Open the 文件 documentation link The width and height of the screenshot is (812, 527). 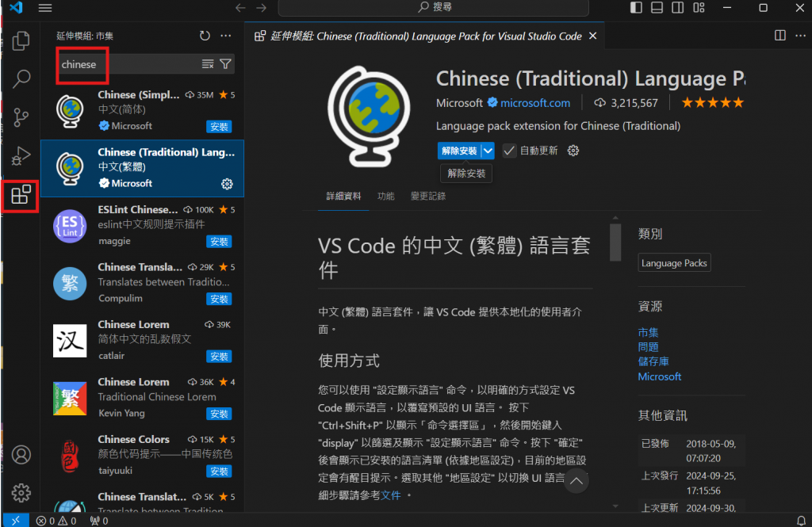click(391, 495)
